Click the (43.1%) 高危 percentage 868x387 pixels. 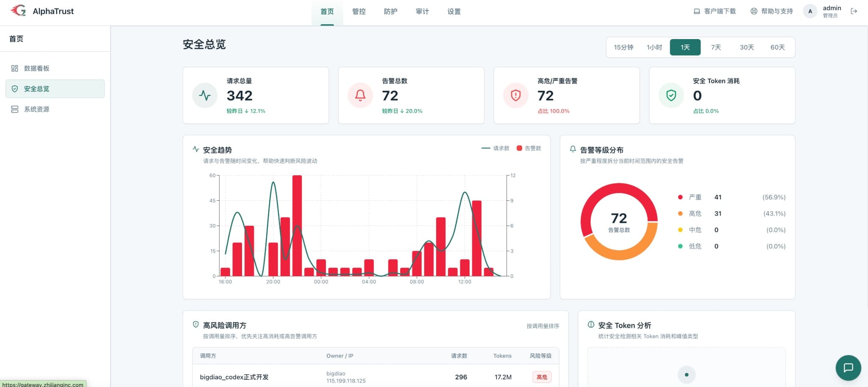(774, 213)
